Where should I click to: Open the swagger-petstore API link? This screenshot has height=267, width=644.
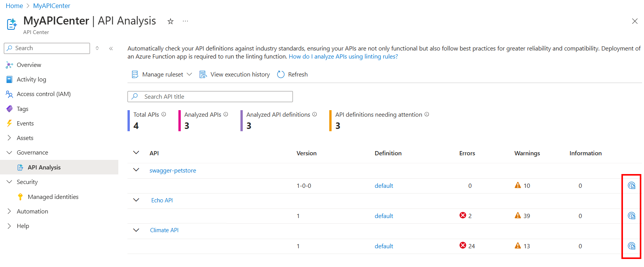click(173, 171)
